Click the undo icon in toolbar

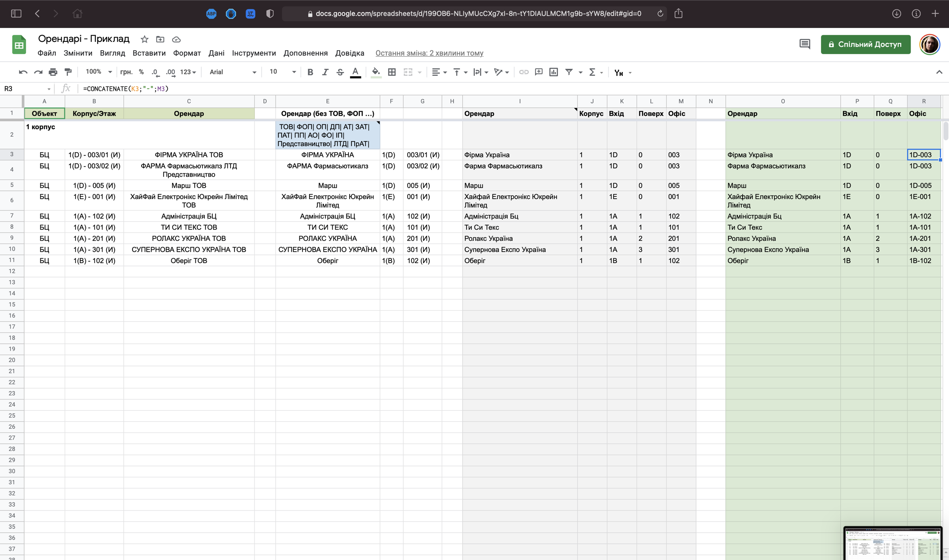[23, 72]
